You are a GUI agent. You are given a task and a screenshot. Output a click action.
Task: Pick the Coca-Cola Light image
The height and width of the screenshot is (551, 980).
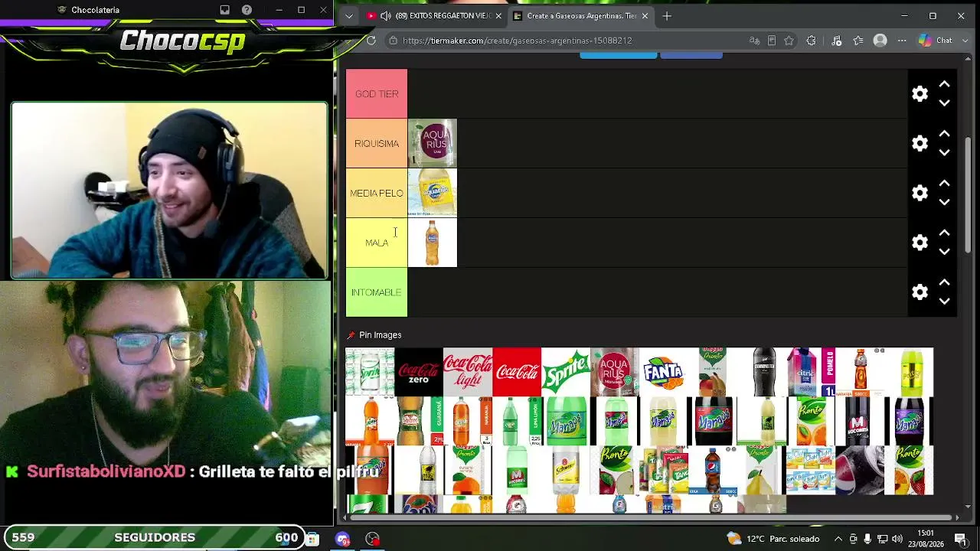pyautogui.click(x=468, y=372)
